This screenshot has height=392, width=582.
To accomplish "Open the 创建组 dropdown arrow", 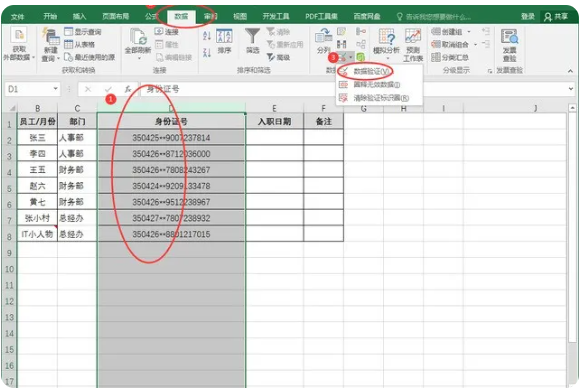I will pyautogui.click(x=469, y=32).
